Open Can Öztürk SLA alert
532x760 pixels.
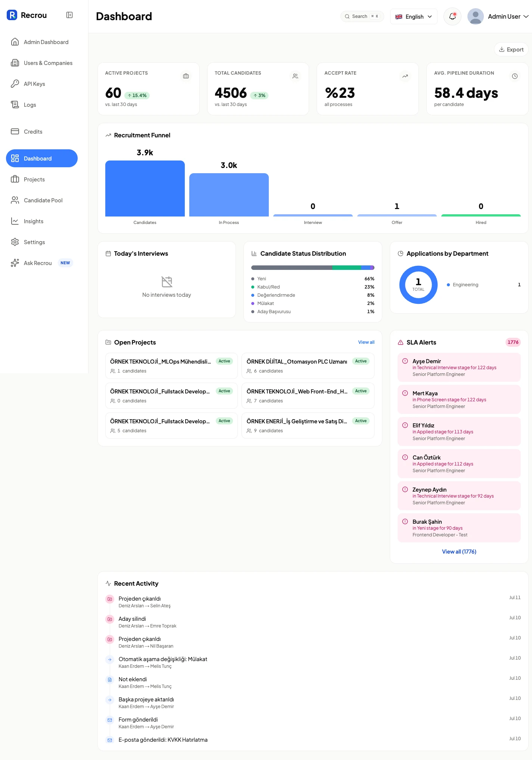coord(459,464)
